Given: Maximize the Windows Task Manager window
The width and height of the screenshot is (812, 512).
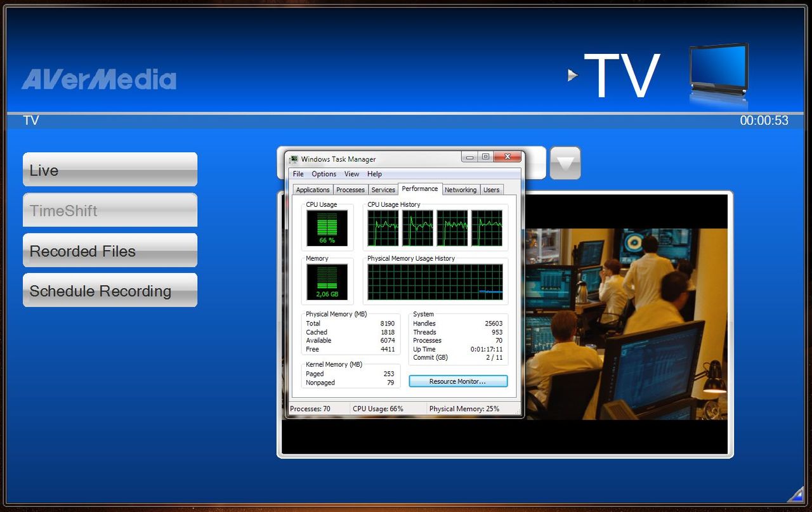Looking at the screenshot, I should point(485,157).
